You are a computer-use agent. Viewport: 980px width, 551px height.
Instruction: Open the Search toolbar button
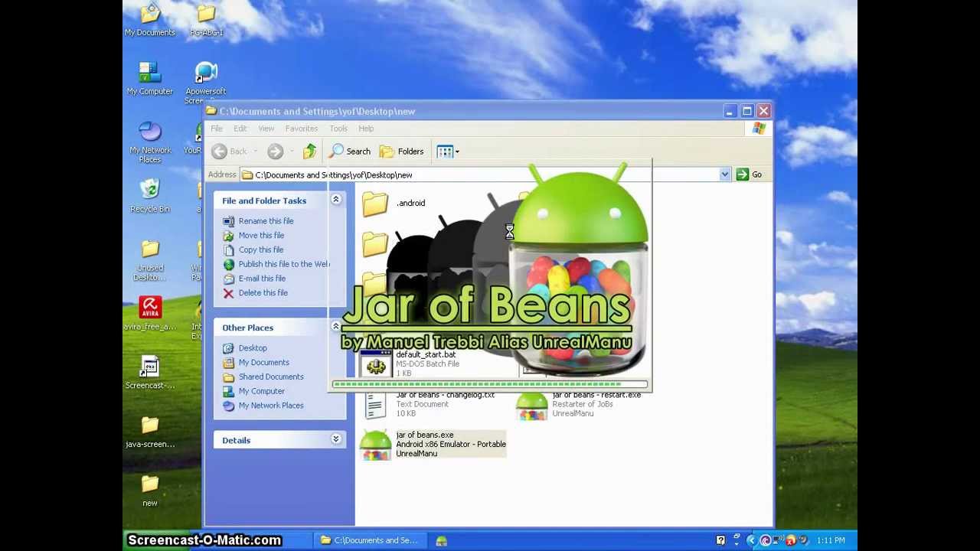351,152
